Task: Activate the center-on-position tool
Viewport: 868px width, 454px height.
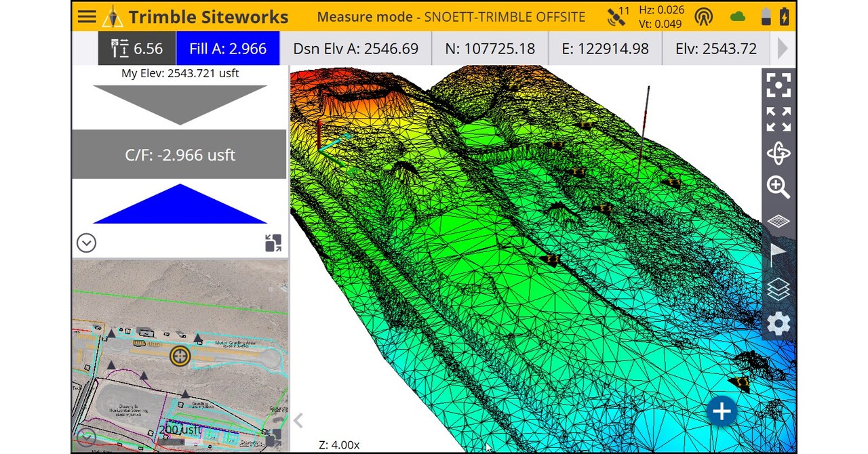Action: click(778, 85)
